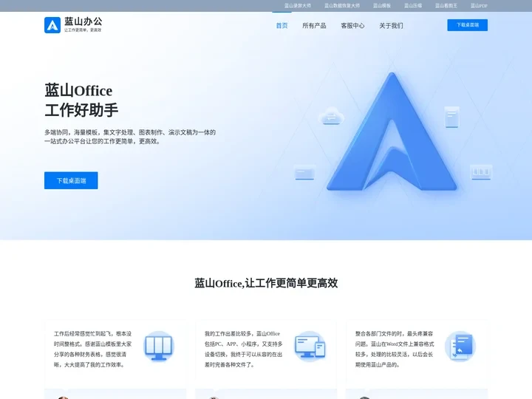Click the slogan 让工作更简单,更高效 under logo
The width and height of the screenshot is (532, 399).
83,30
